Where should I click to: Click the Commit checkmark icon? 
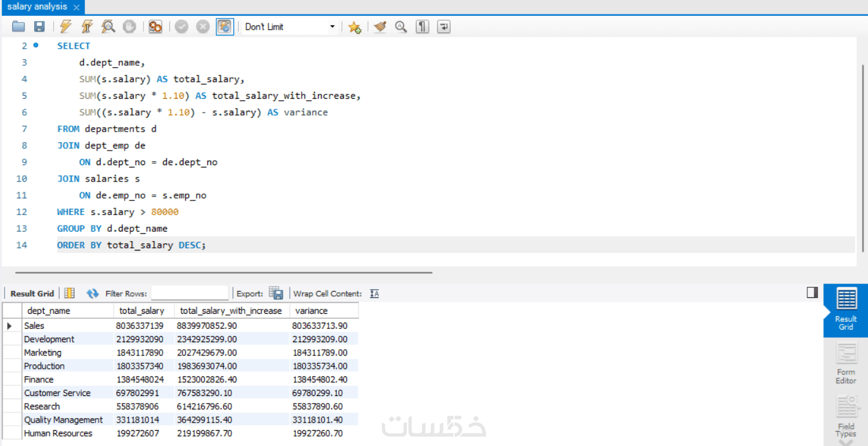(x=182, y=27)
